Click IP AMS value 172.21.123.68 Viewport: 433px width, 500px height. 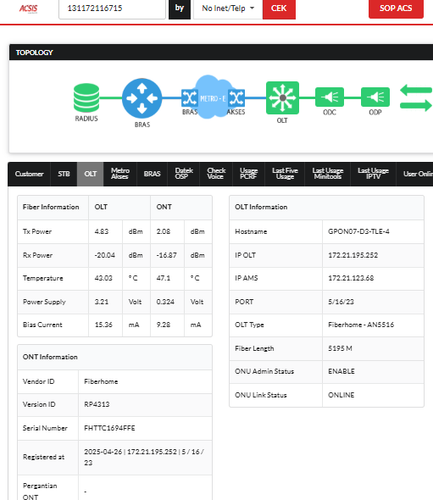point(351,278)
